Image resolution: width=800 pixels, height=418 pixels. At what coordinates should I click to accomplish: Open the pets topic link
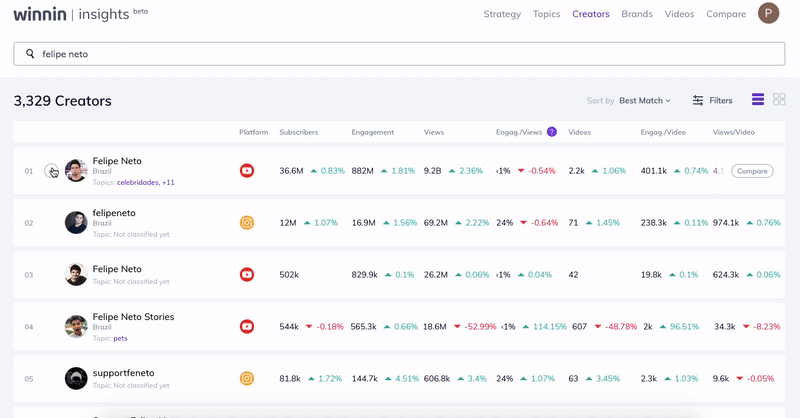120,338
